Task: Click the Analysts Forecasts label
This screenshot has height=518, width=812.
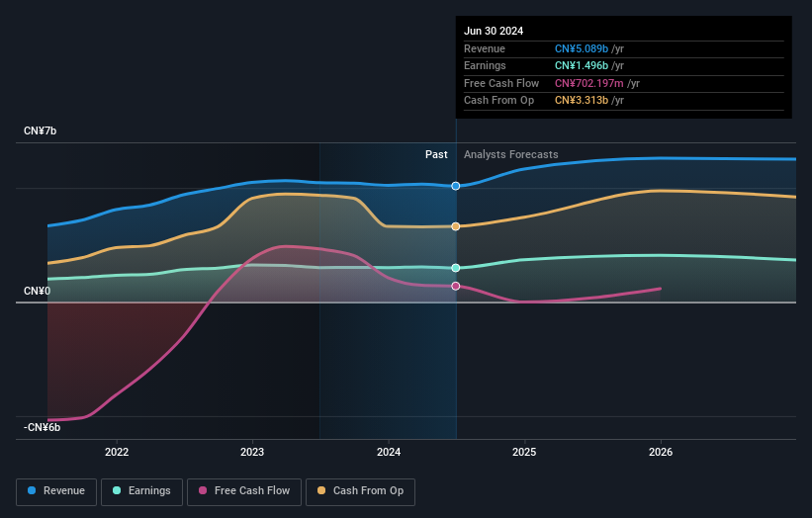Action: click(x=511, y=154)
